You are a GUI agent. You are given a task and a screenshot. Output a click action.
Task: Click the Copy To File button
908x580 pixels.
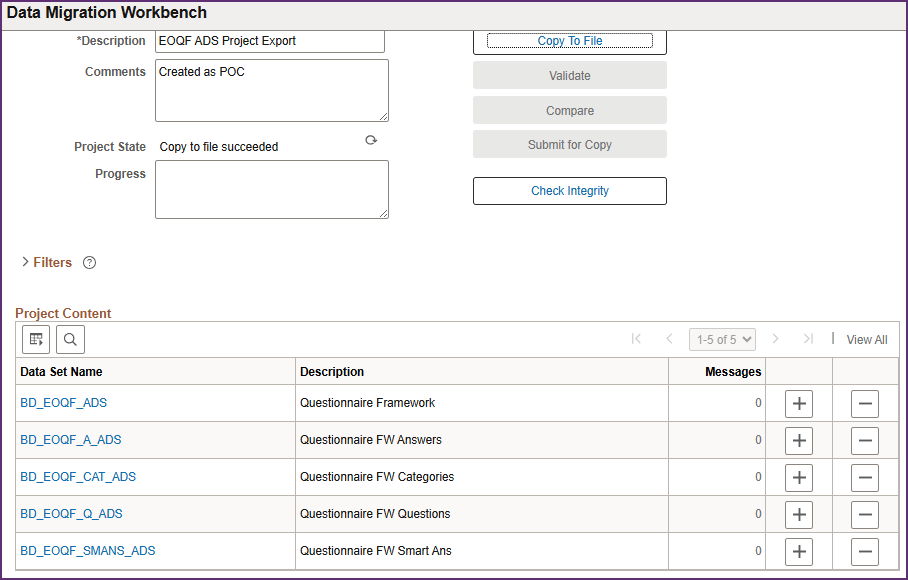(570, 41)
